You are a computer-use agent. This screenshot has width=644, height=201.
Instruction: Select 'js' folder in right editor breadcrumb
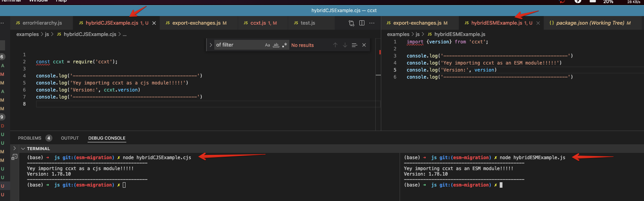coord(418,34)
